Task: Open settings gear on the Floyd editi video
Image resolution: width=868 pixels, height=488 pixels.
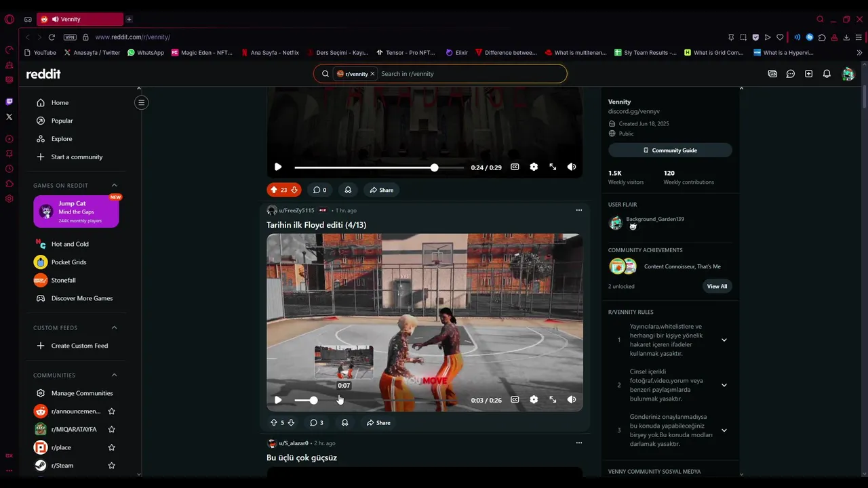Action: 534,400
